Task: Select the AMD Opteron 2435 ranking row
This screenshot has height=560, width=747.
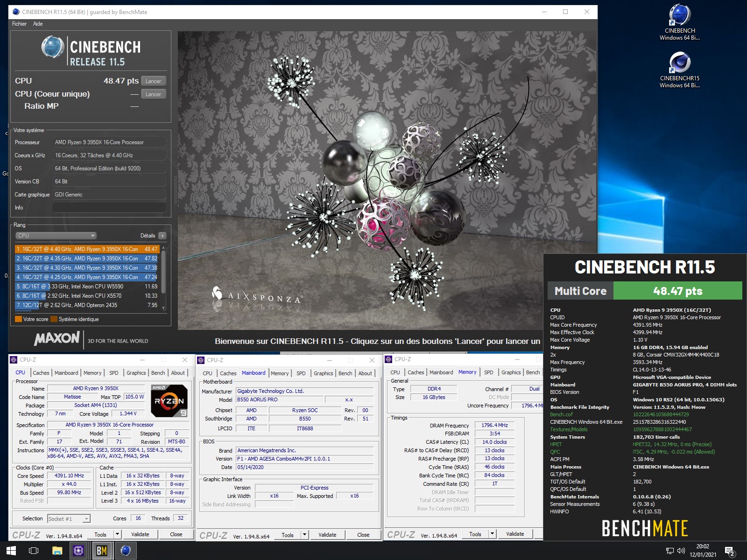Action: point(87,305)
